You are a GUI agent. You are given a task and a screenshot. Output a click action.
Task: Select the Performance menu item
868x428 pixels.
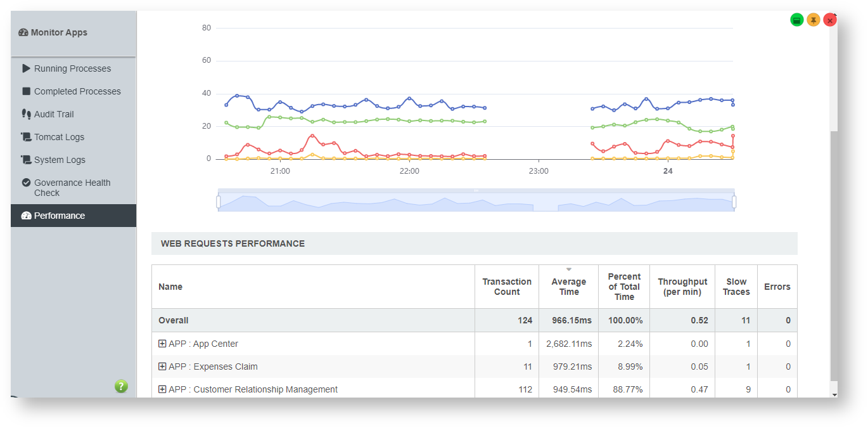point(60,216)
